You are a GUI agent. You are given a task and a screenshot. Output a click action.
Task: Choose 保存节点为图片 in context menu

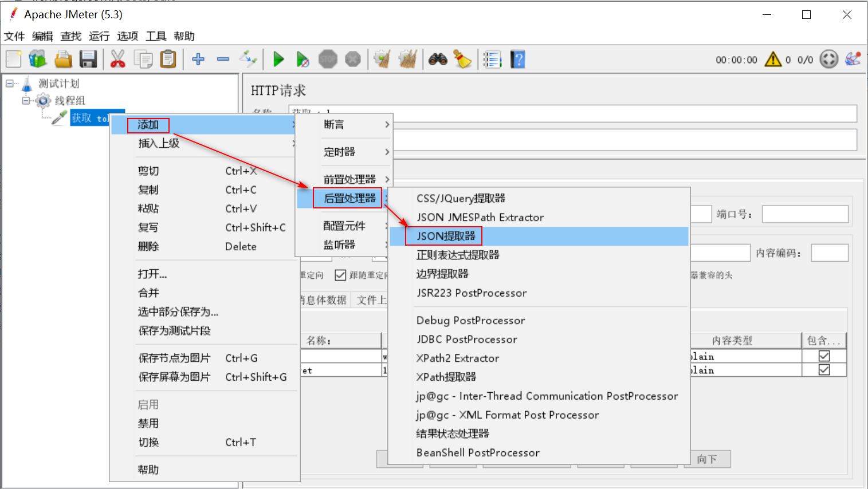[x=203, y=358]
